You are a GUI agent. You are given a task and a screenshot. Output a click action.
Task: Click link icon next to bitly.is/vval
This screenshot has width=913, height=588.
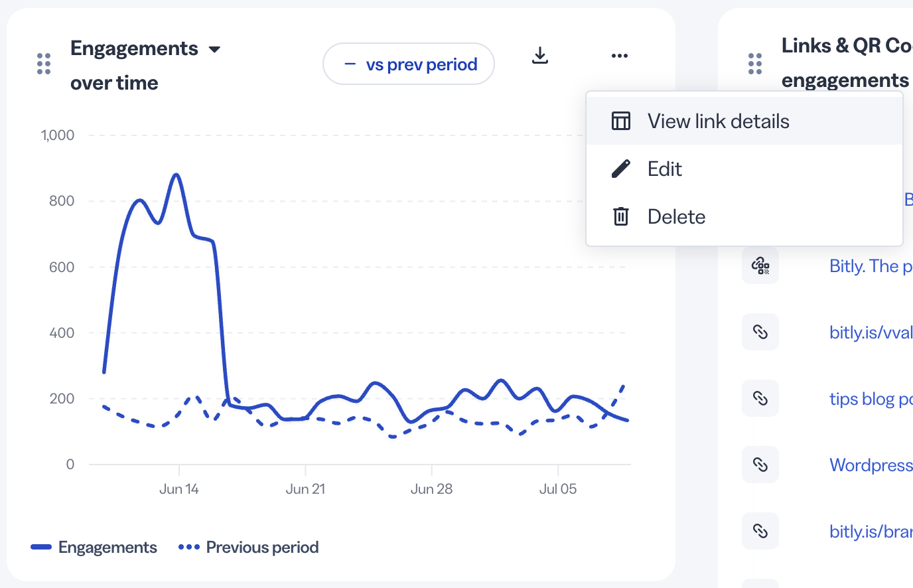click(x=760, y=332)
